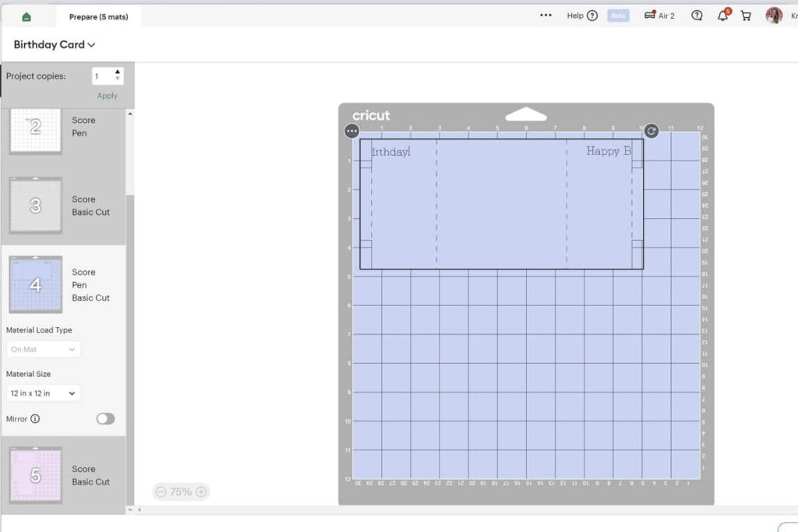Open the shopping cart

[746, 16]
